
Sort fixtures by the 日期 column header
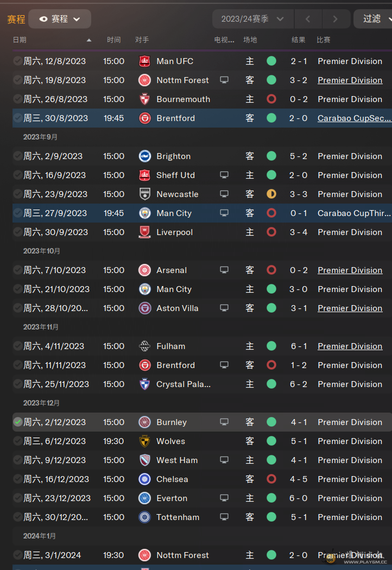point(20,40)
